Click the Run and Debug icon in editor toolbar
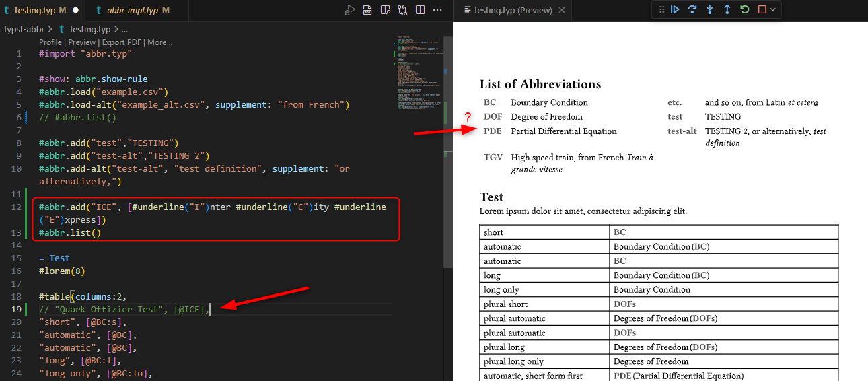 coord(349,10)
